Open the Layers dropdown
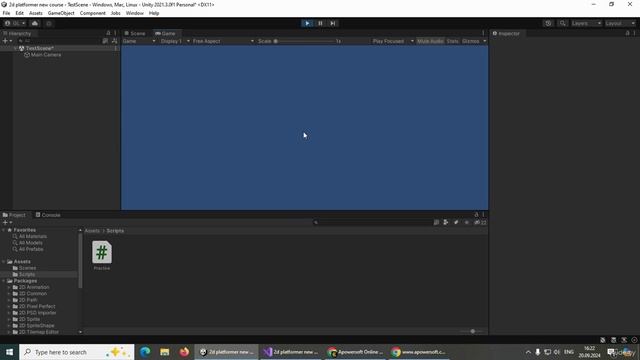This screenshot has width=640, height=360. (586, 23)
